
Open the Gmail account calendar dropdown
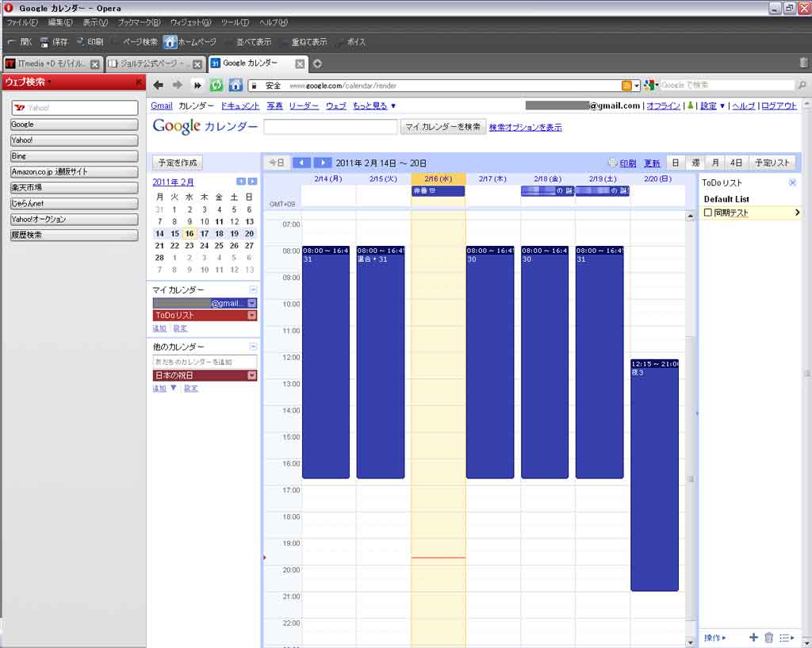251,303
